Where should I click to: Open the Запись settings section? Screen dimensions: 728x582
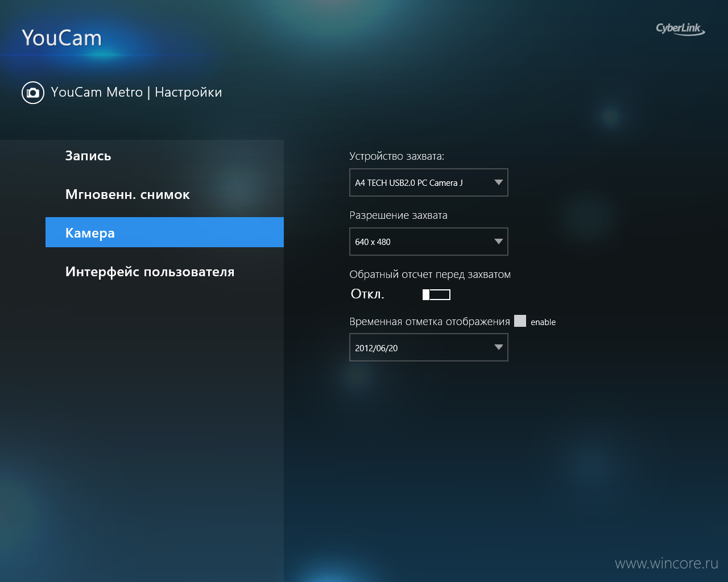coord(164,156)
